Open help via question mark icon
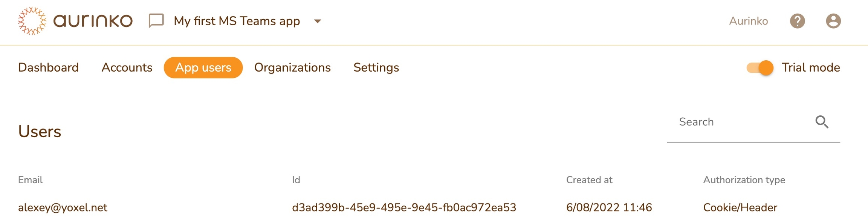This screenshot has width=868, height=224. (x=797, y=21)
